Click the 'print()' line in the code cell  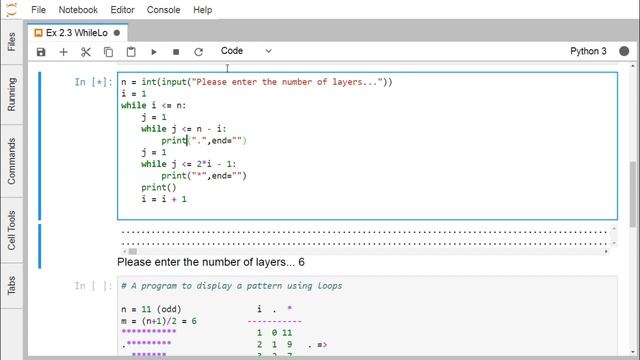159,187
